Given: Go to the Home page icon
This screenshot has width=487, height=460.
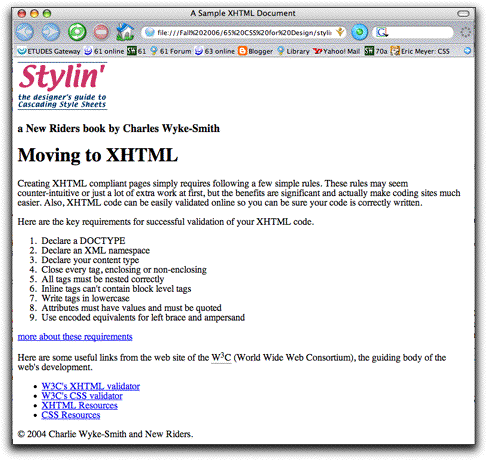Looking at the screenshot, I should [x=125, y=32].
